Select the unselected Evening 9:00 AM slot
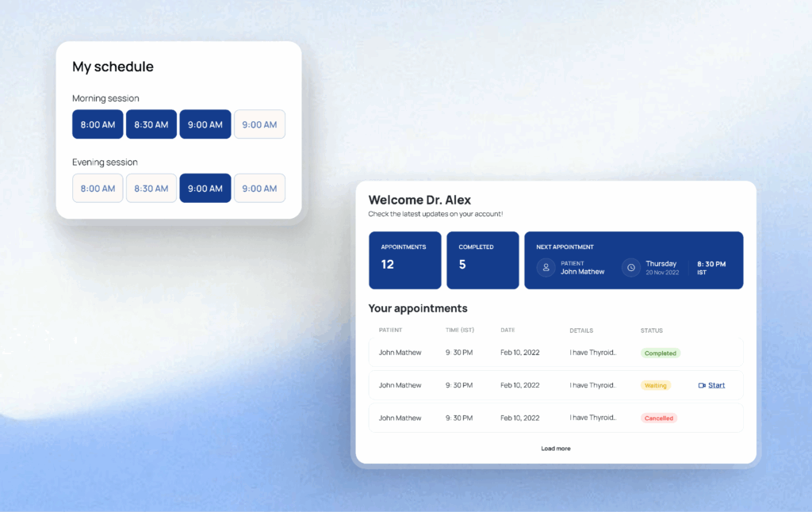812x512 pixels. point(259,188)
